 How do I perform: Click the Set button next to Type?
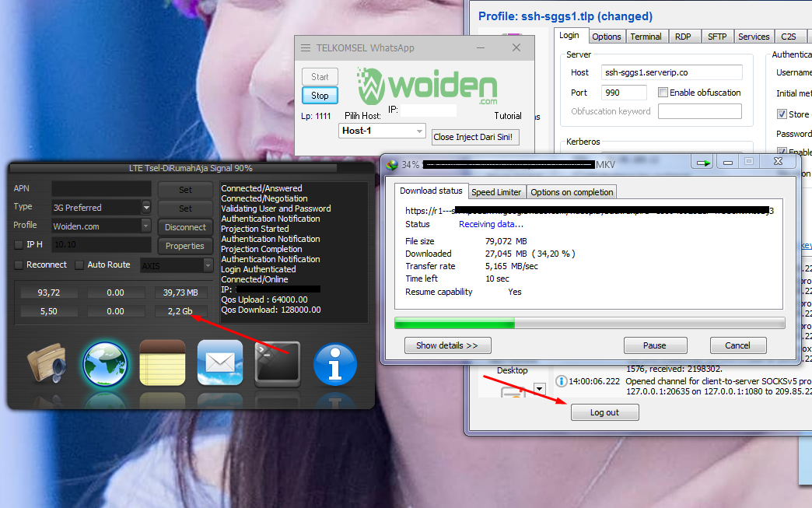pyautogui.click(x=185, y=208)
